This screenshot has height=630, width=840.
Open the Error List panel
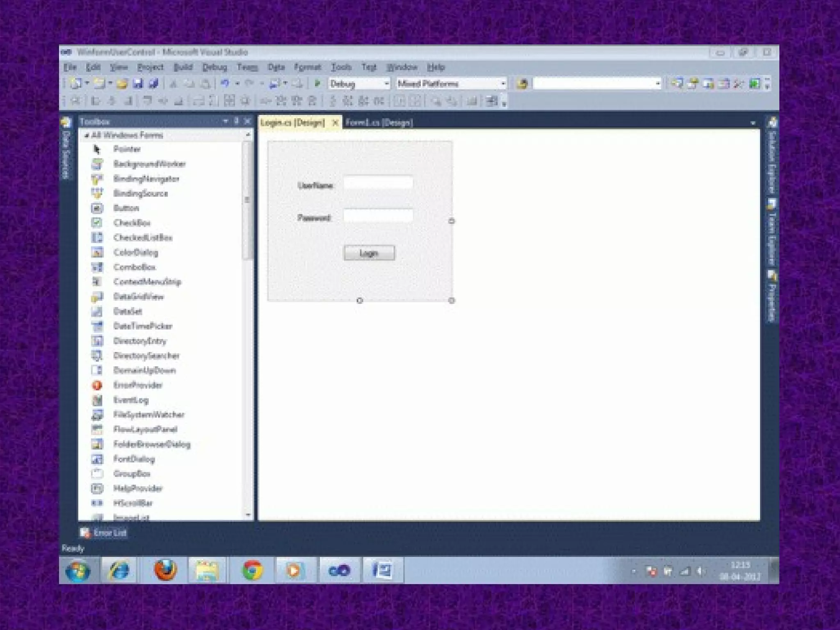tap(104, 533)
